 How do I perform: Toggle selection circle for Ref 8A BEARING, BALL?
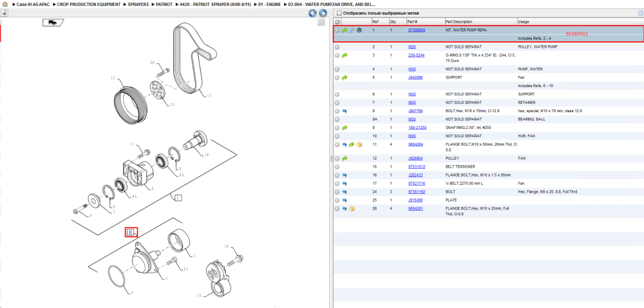coord(337,119)
